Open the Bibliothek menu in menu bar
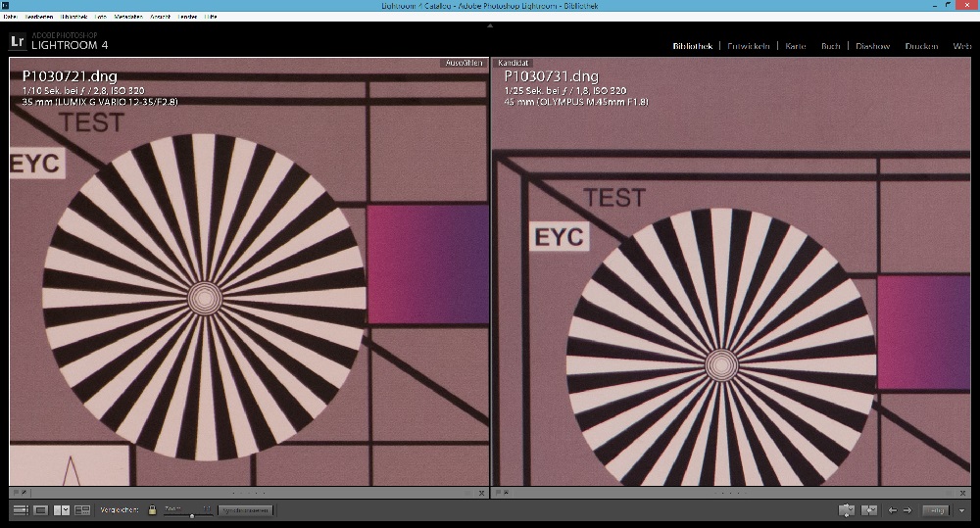 [73, 17]
